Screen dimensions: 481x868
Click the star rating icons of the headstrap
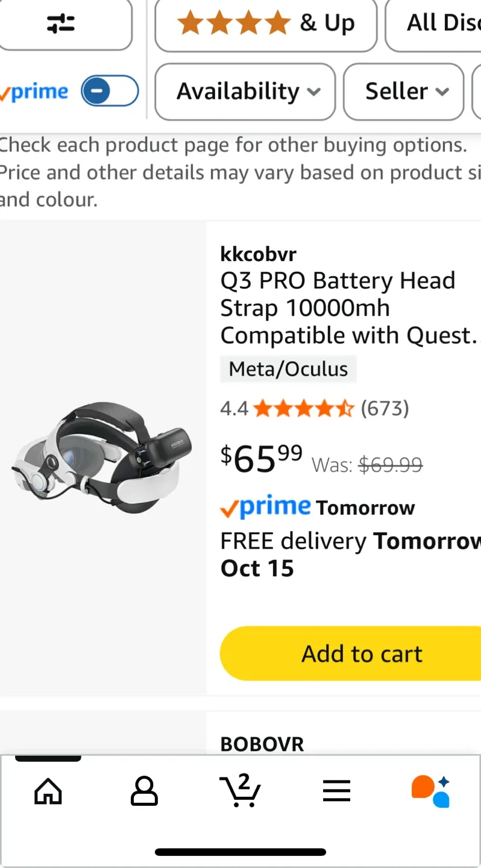pos(303,409)
